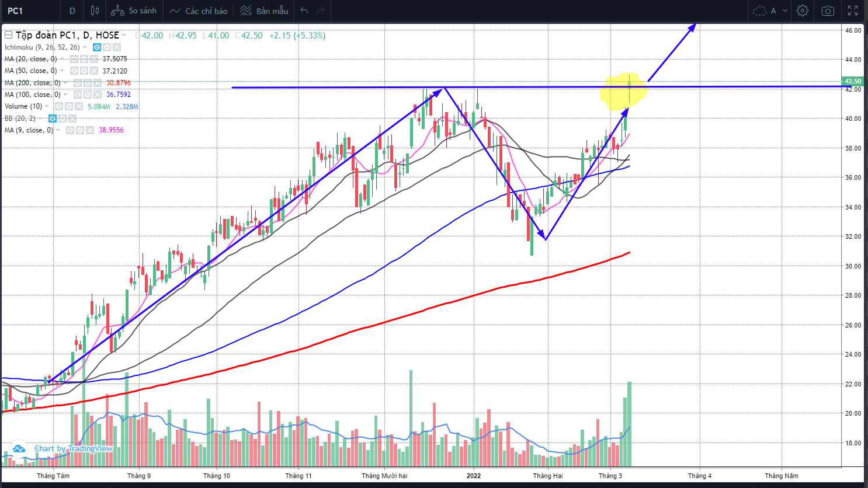868x488 pixels.
Task: Open settings gear for Ichimoku indicator
Action: tap(107, 47)
